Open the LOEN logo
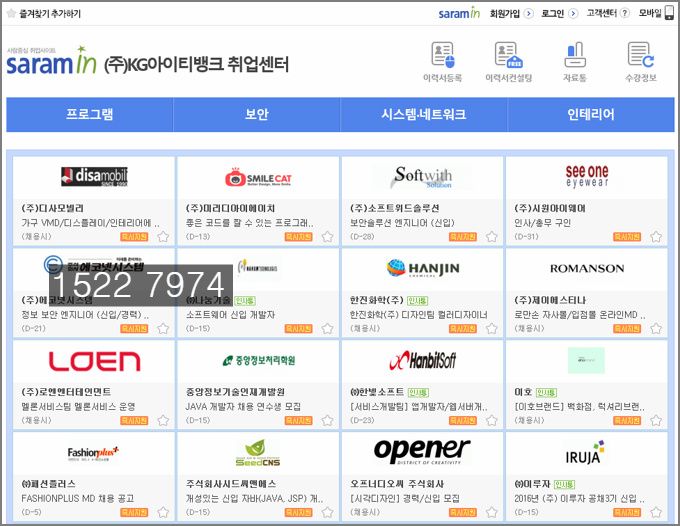Viewport: 680px width, 526px height. point(94,361)
